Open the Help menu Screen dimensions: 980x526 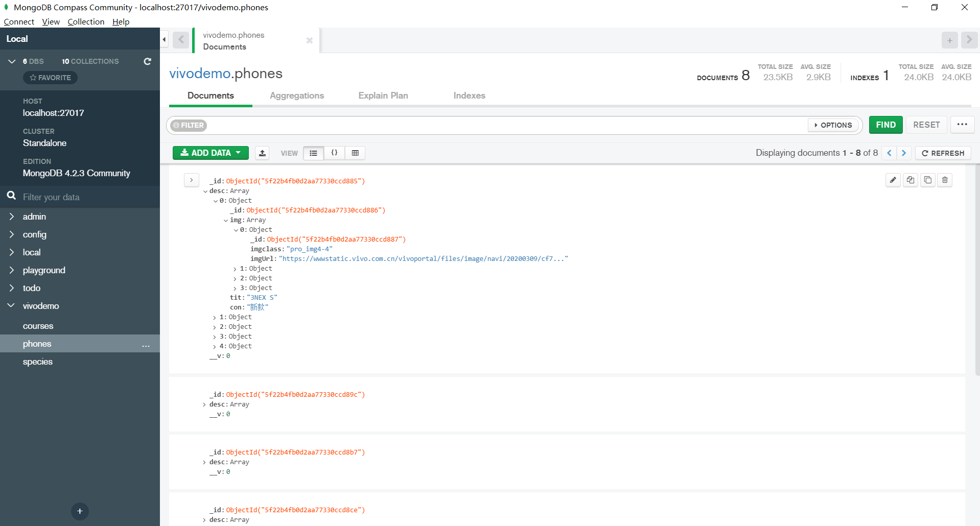(x=121, y=21)
